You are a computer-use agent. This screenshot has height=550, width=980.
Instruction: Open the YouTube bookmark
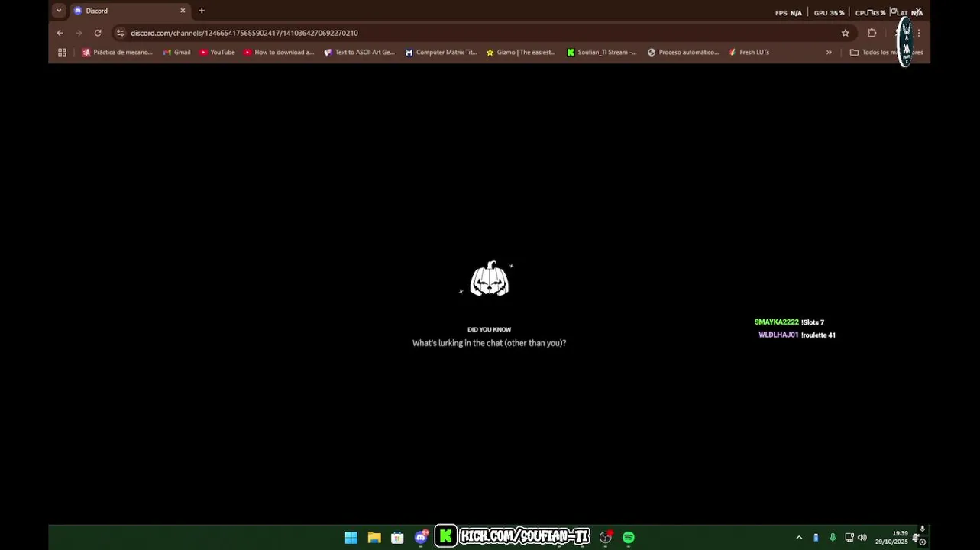pos(217,53)
